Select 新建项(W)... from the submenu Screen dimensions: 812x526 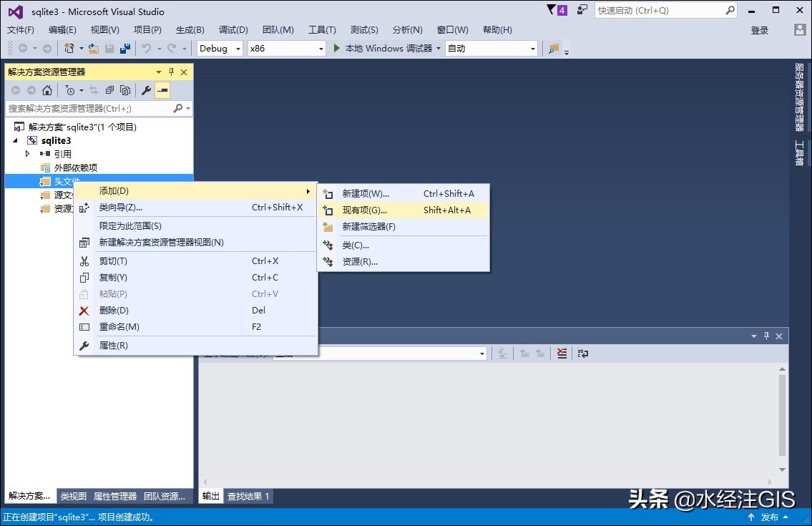[403, 193]
